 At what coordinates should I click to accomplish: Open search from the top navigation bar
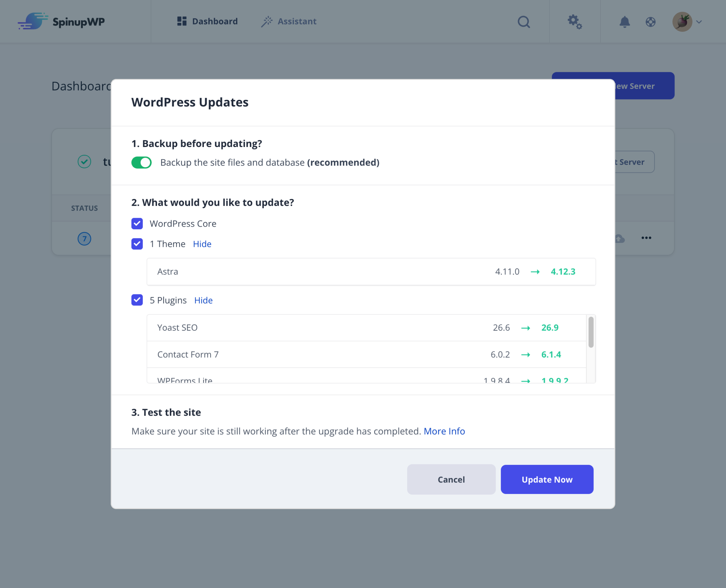coord(523,22)
